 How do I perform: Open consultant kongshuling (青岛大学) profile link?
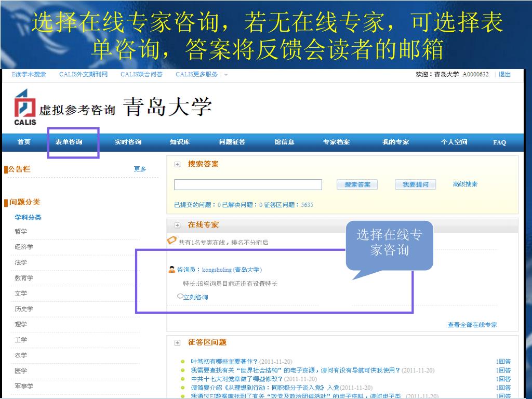tap(232, 270)
